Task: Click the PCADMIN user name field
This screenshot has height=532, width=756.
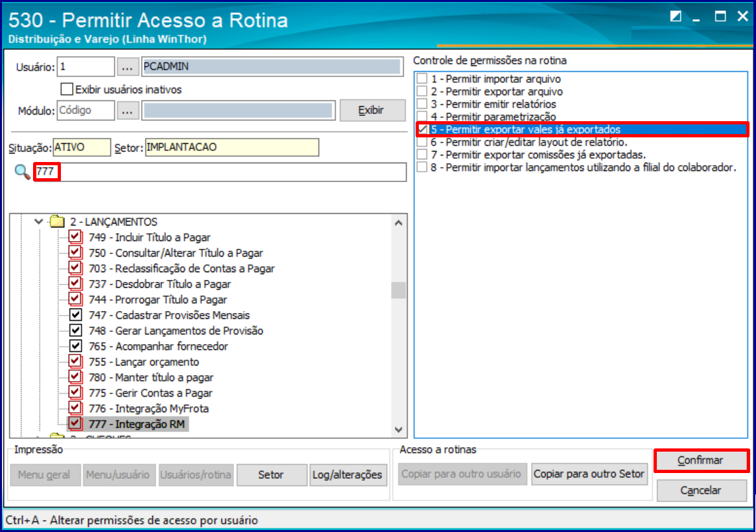Action: pos(272,67)
